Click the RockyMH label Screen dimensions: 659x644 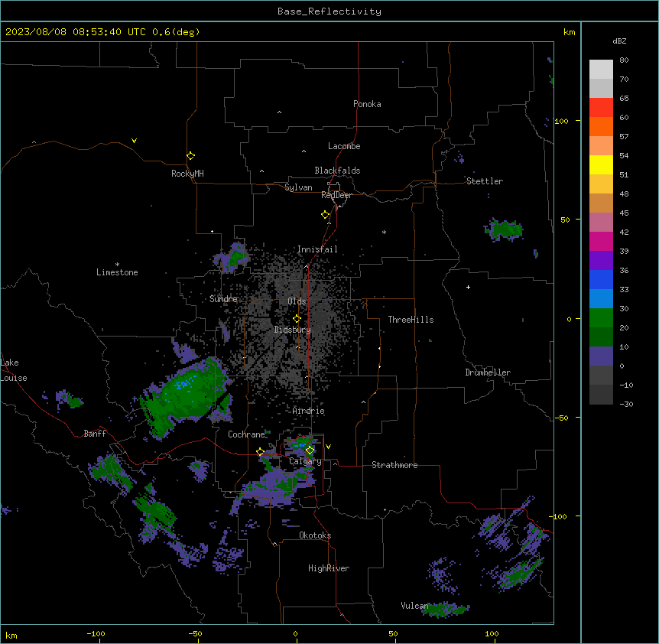(187, 174)
